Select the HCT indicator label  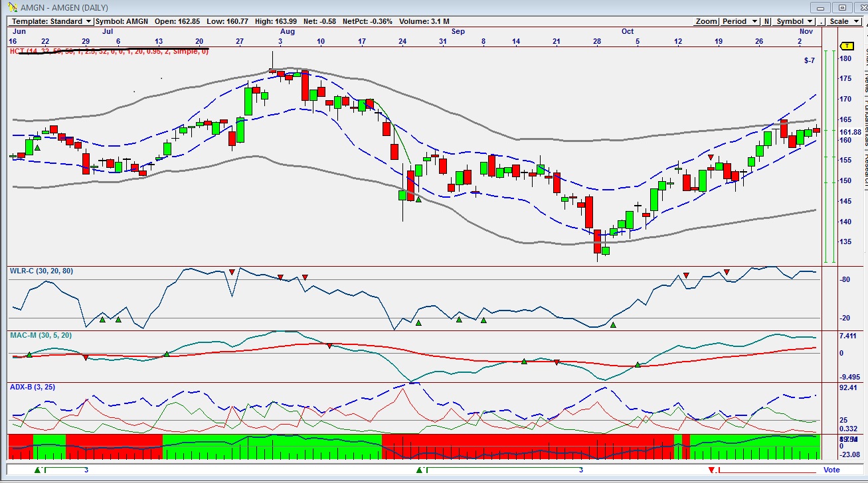pos(109,51)
